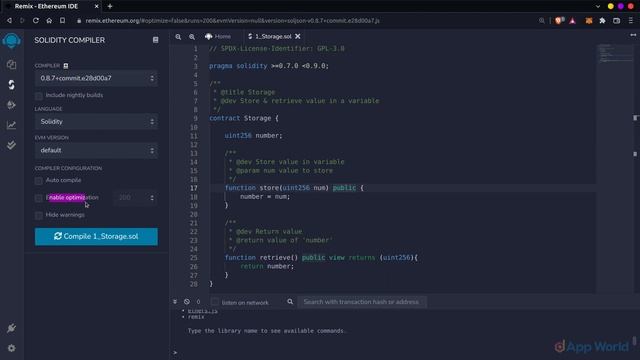Click the browser address bar URL
The image size is (640, 360).
[x=232, y=20]
